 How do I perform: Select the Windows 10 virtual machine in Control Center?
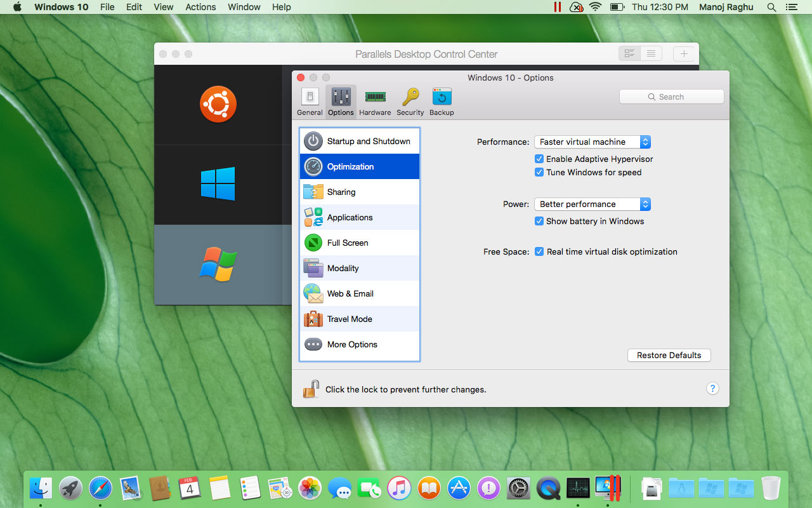click(x=218, y=184)
